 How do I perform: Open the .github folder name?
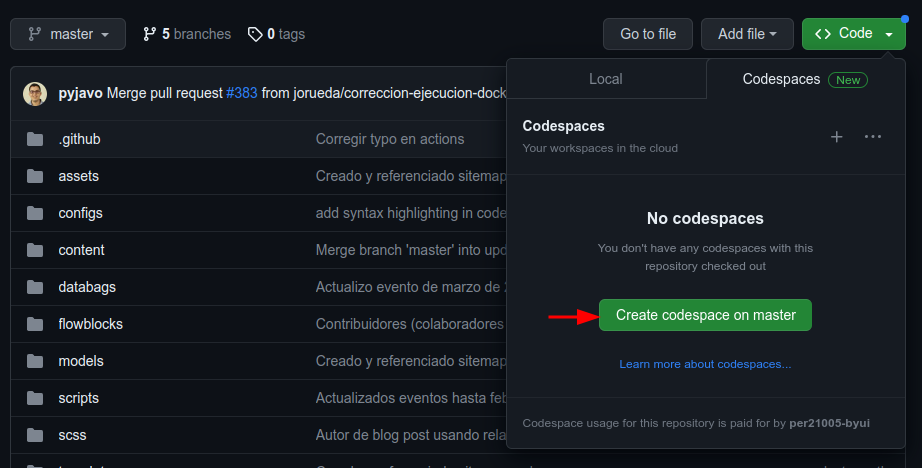(x=79, y=139)
